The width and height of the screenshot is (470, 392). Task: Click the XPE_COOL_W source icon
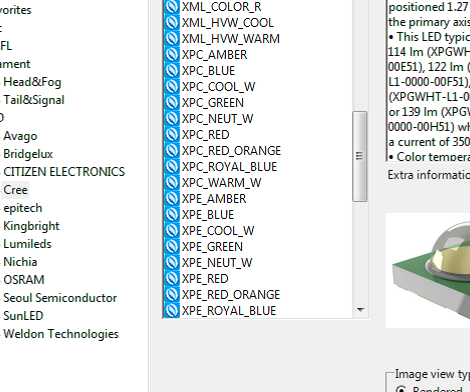(172, 230)
